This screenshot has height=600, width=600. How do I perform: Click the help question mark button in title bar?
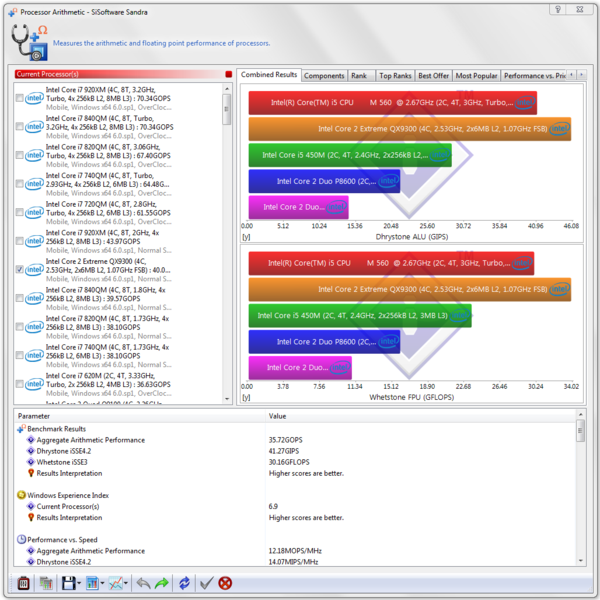point(558,9)
